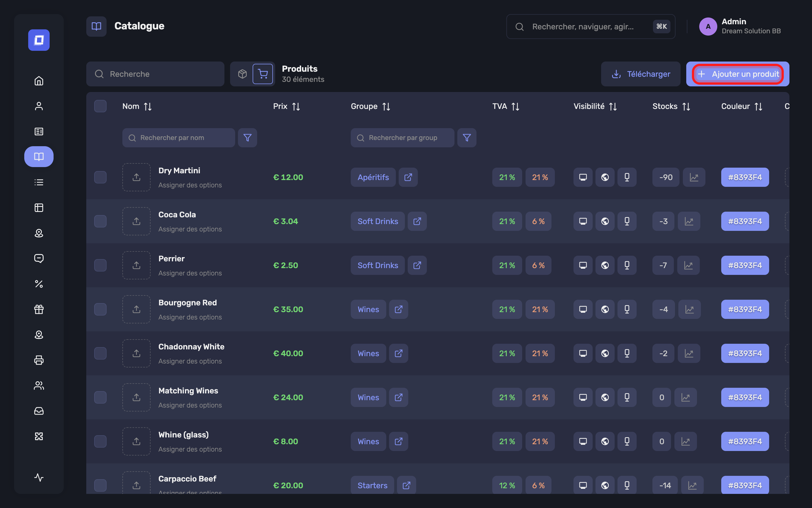Open the gift icon in sidebar

click(39, 309)
